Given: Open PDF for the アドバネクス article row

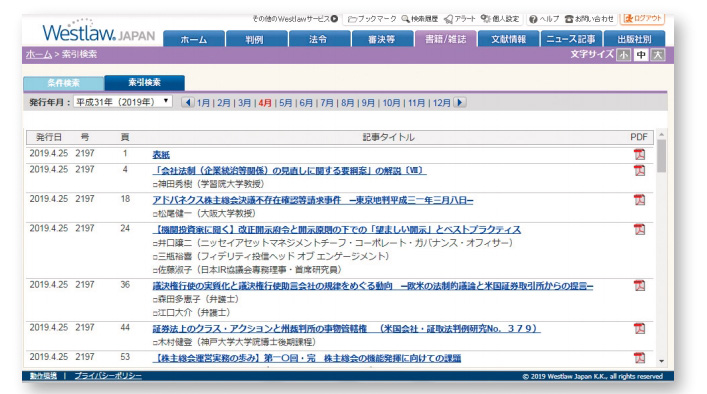Looking at the screenshot, I should point(639,200).
